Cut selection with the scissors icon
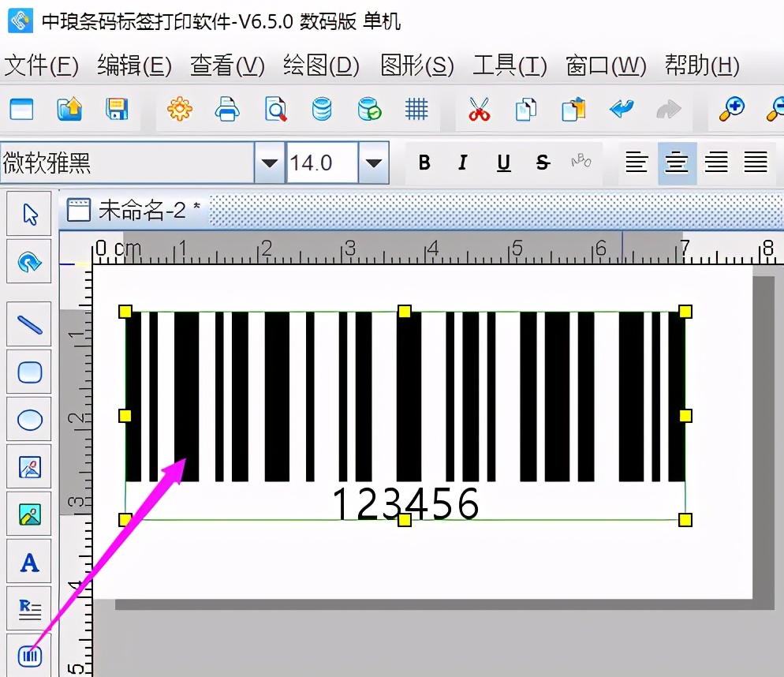 479,109
